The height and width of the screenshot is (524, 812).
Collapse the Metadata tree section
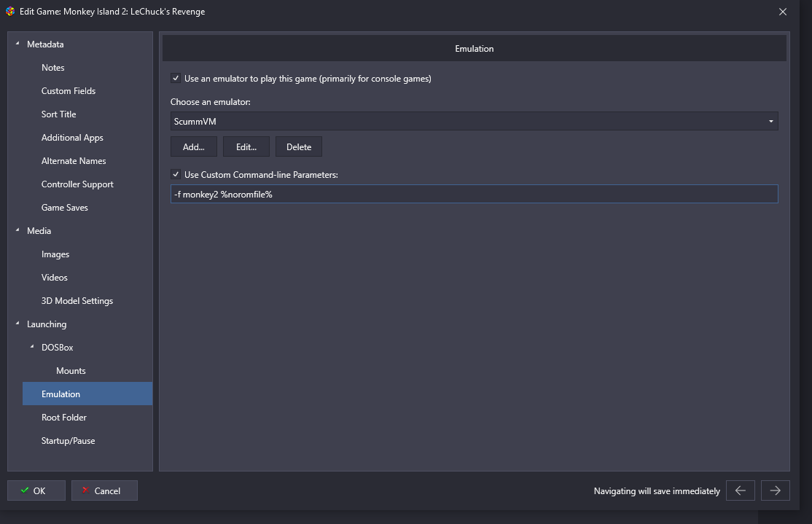17,44
